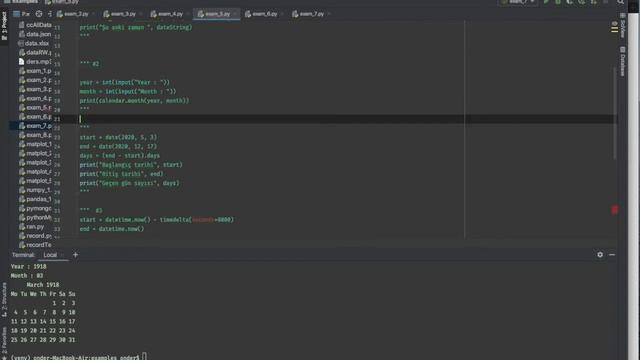
Task: Close the exam_2.py tab
Action: coord(94,14)
